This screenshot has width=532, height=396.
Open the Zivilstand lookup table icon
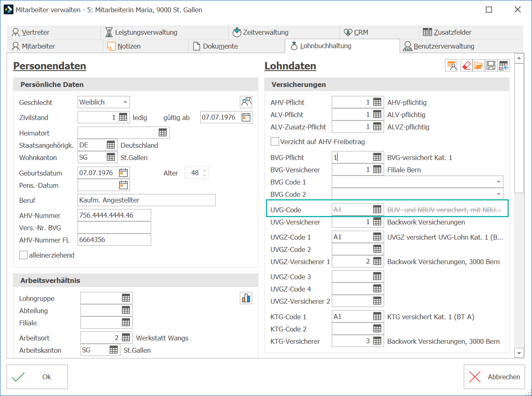click(123, 117)
